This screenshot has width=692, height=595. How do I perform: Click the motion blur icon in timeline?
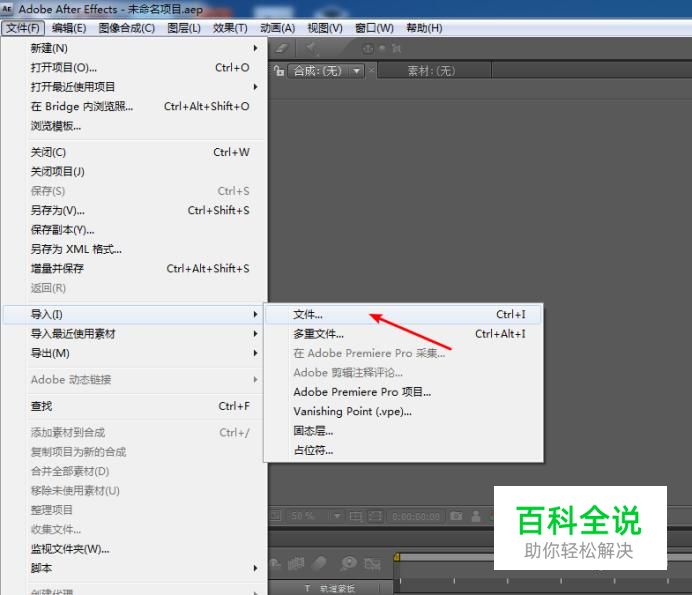pyautogui.click(x=319, y=563)
